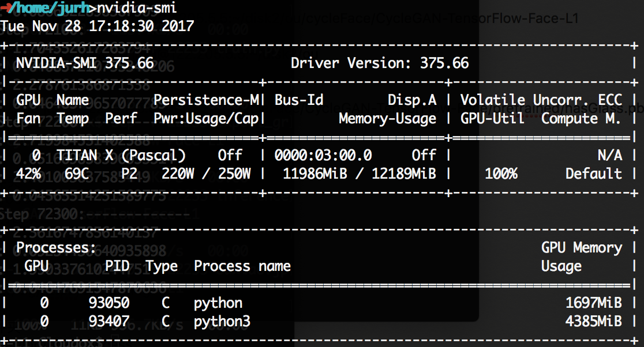Click the Processes: section header
The height and width of the screenshot is (347, 644).
(x=57, y=247)
